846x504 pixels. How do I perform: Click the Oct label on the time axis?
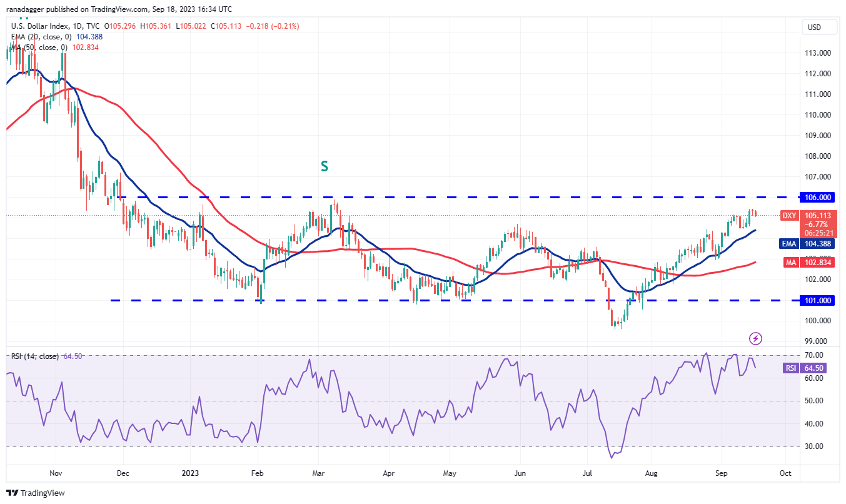pos(785,473)
